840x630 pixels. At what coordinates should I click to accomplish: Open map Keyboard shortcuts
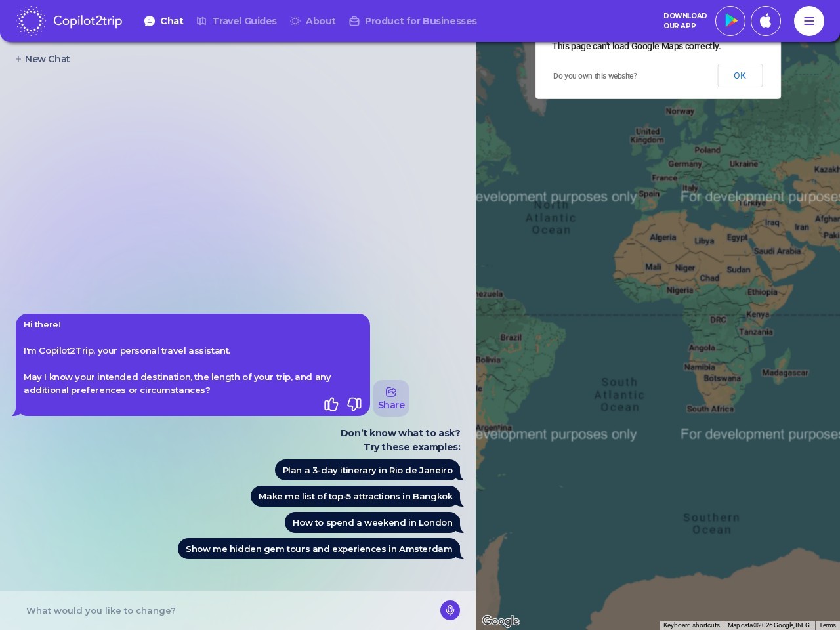click(692, 625)
